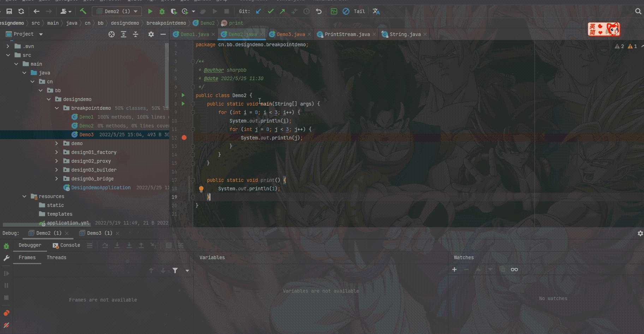Click the intention light bulb at line 18
Viewport: 644px width, 334px height.
point(201,189)
